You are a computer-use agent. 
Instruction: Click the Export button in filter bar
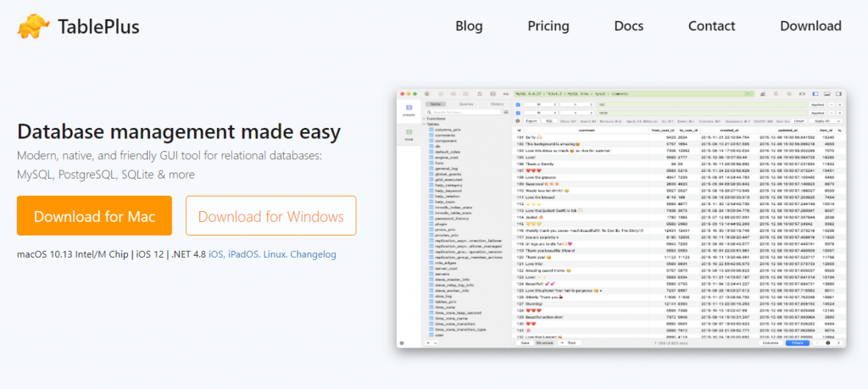(531, 121)
